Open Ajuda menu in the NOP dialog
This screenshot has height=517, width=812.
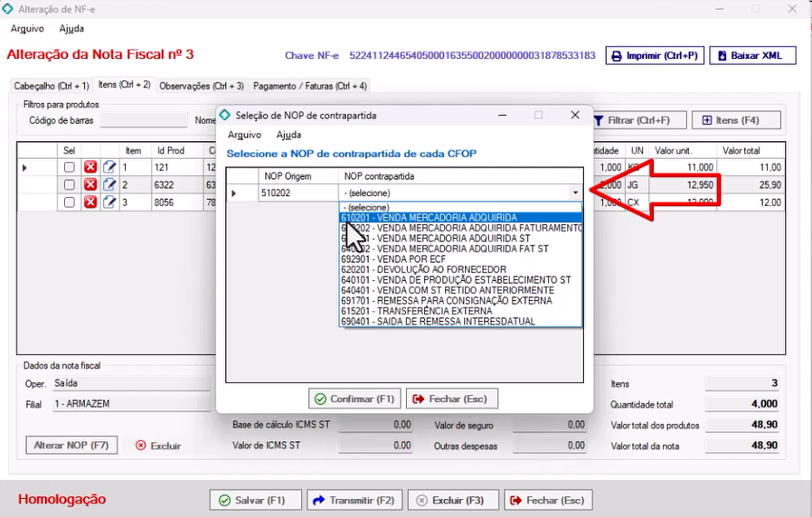click(x=288, y=135)
